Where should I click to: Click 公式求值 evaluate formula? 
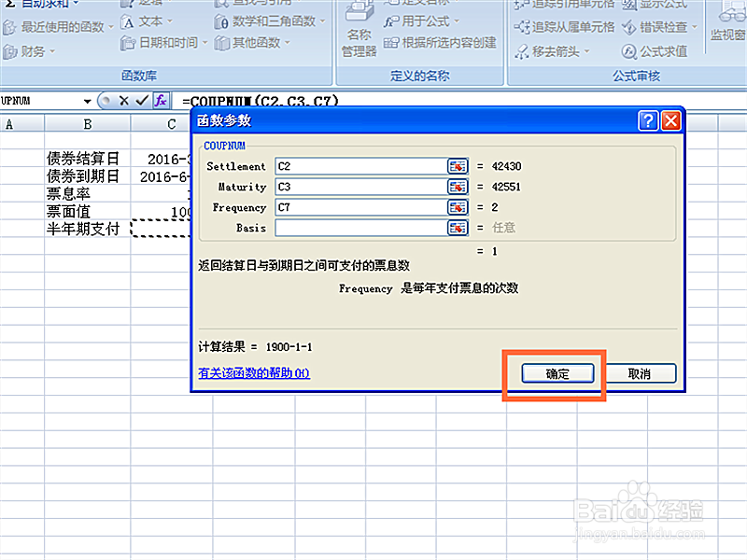pyautogui.click(x=655, y=51)
